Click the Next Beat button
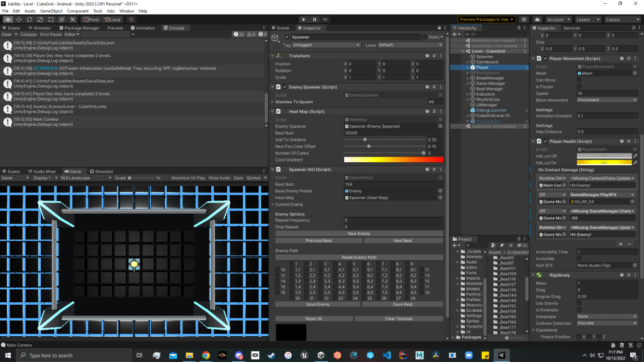The width and height of the screenshot is (644, 362). coord(402,240)
